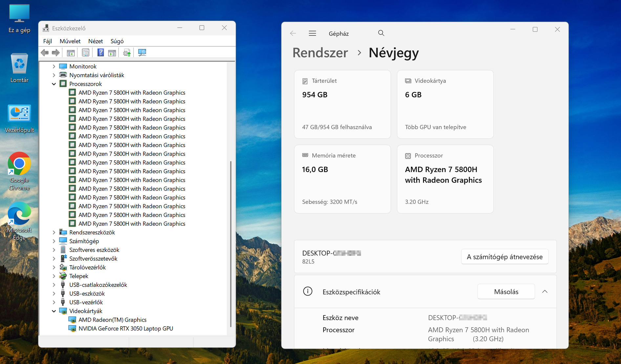Open the Properties toolbar icon in Eszközkezelő
This screenshot has width=621, height=364.
coord(85,53)
